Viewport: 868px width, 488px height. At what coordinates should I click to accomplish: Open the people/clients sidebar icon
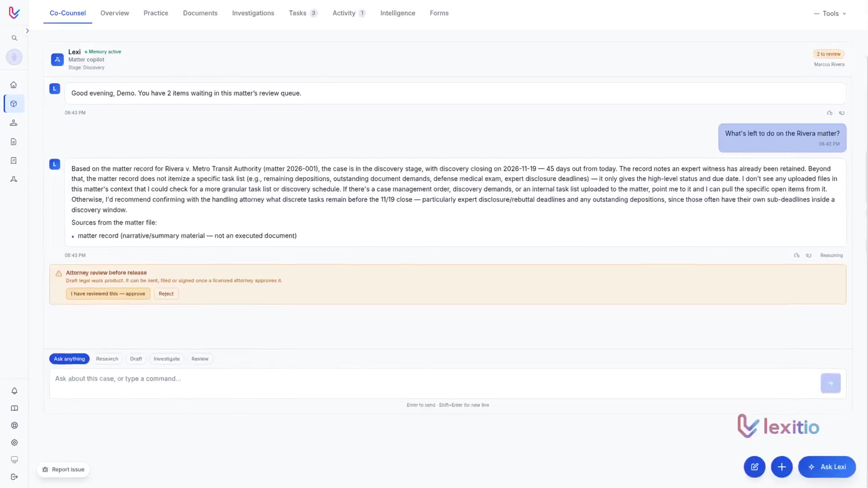[14, 123]
